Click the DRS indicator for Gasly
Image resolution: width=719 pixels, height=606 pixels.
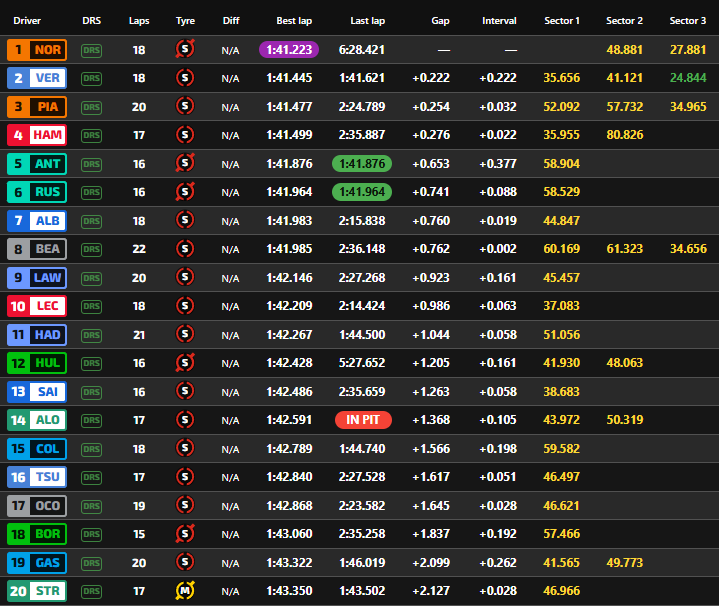[92, 563]
